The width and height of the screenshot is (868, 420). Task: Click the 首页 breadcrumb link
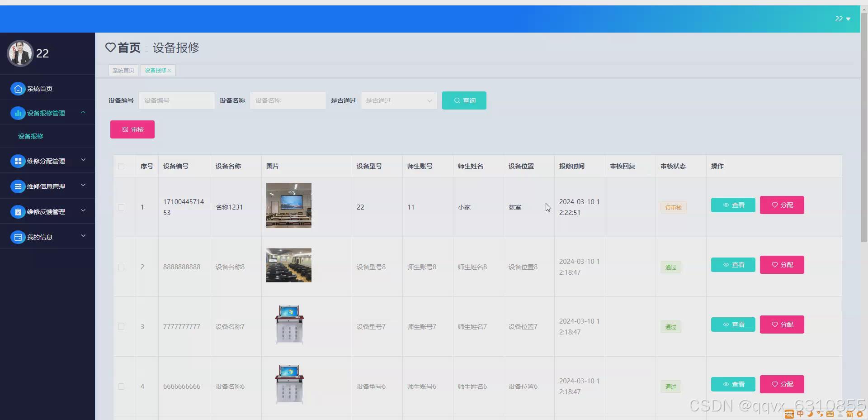pyautogui.click(x=129, y=48)
